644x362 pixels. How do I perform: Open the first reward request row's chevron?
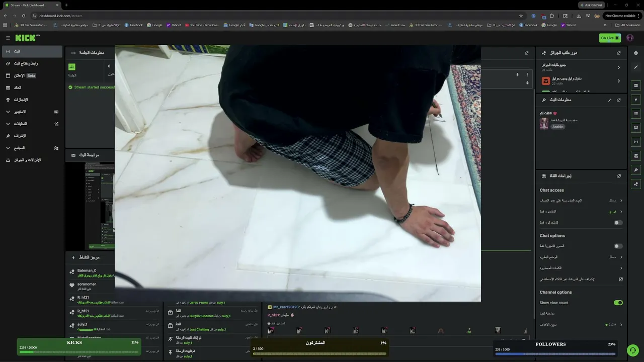[619, 67]
